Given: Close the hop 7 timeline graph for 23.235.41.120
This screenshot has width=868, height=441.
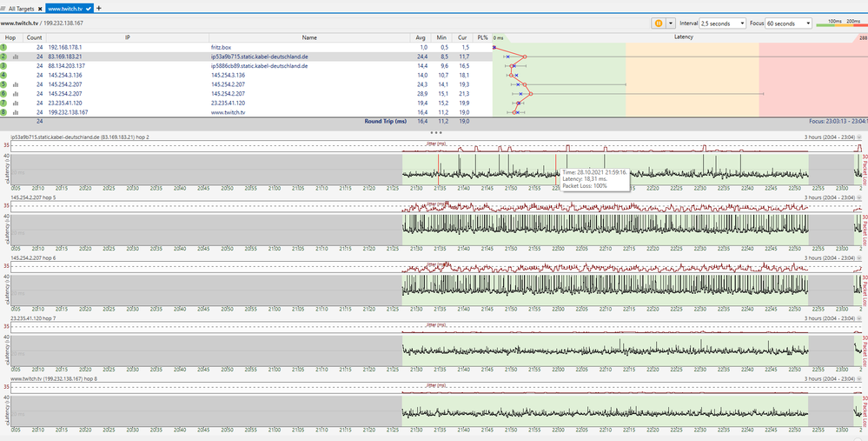Looking at the screenshot, I should pos(859,319).
